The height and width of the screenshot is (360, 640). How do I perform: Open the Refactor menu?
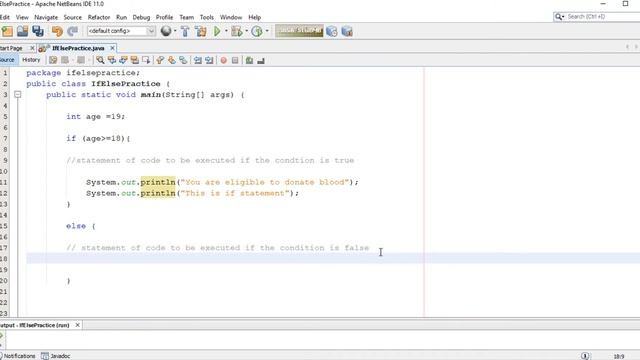coord(99,17)
